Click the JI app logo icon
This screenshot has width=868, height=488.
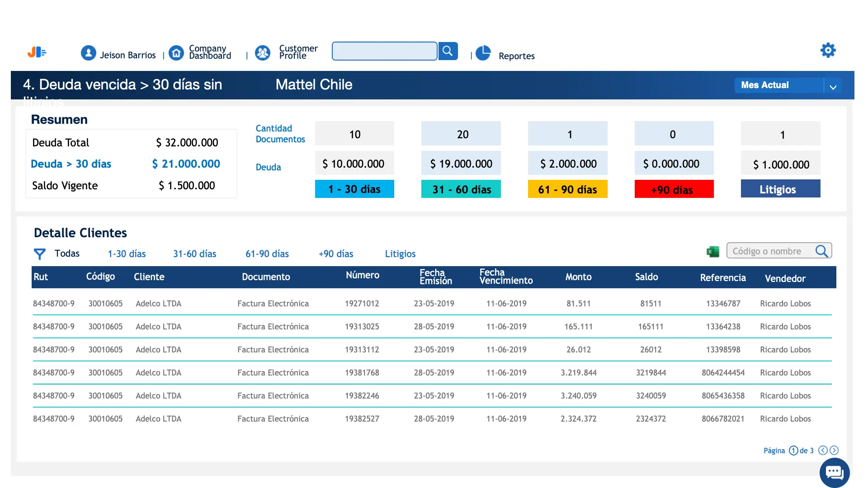click(x=37, y=52)
